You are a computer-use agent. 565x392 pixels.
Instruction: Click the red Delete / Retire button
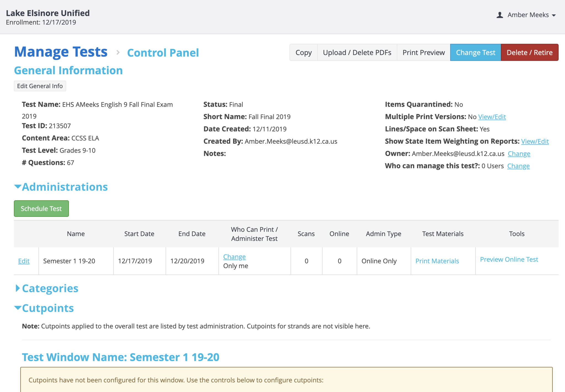[529, 52]
